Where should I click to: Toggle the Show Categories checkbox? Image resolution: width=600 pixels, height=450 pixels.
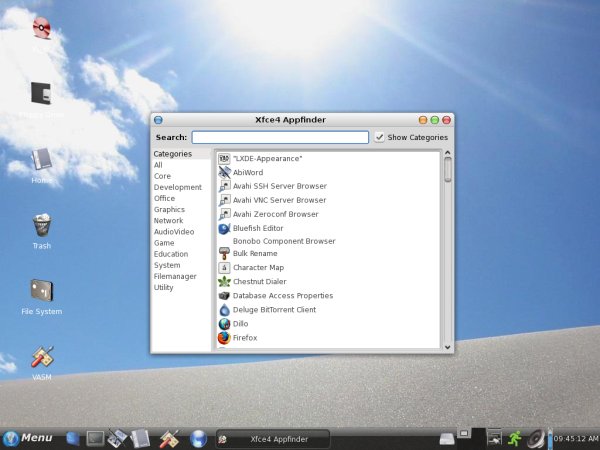tap(379, 137)
